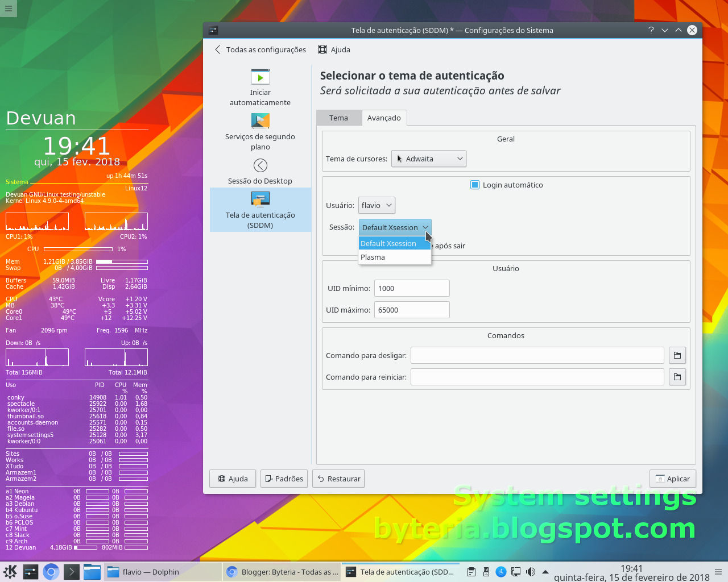Browse for a reboot command file
This screenshot has width=728, height=582.
[x=677, y=376]
